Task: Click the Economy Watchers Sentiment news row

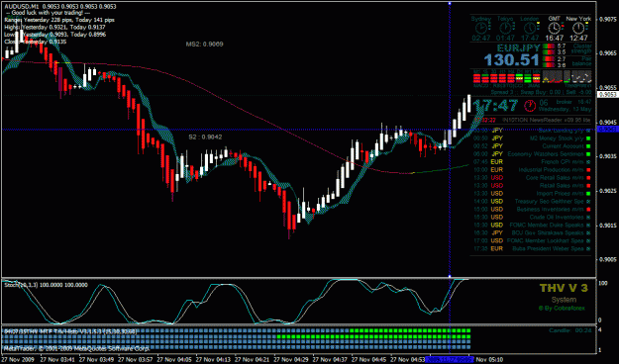Action: click(x=532, y=154)
